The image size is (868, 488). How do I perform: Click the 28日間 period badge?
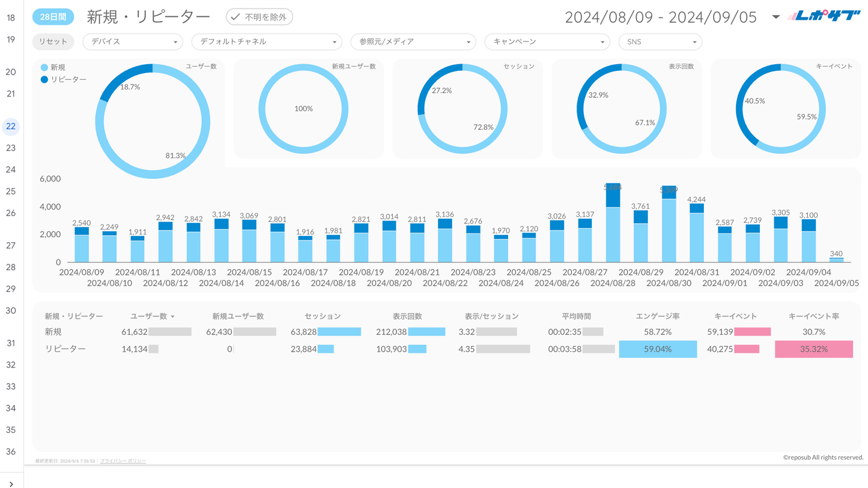53,17
